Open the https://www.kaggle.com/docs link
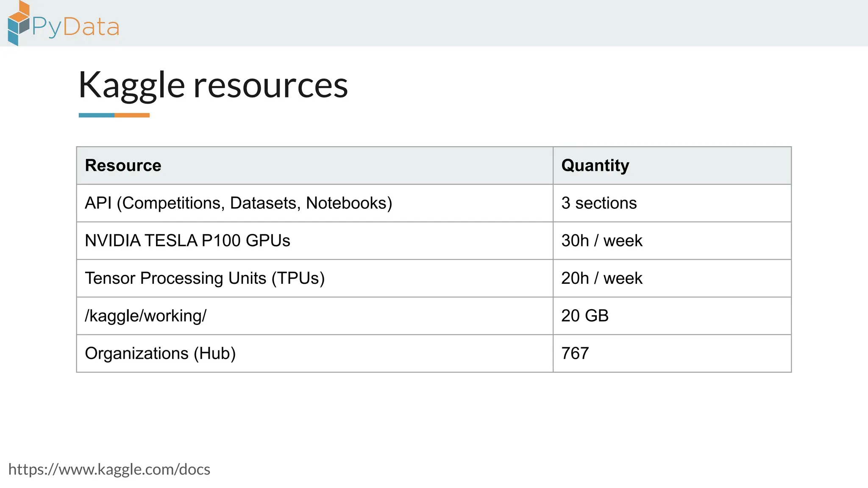The image size is (868, 488). point(109,469)
